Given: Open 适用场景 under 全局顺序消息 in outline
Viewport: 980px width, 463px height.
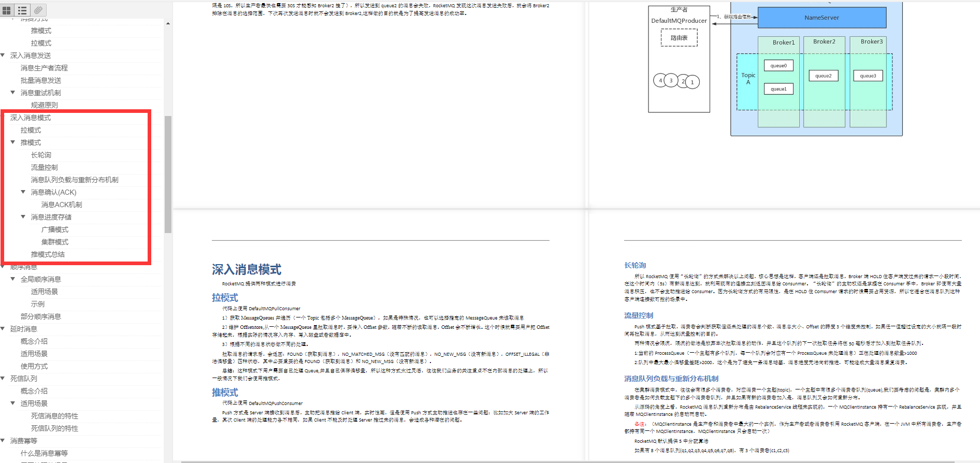Looking at the screenshot, I should pos(45,292).
